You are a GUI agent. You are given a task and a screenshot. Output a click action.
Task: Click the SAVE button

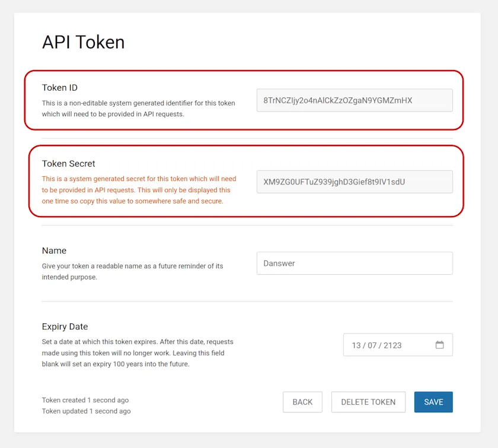pyautogui.click(x=433, y=402)
